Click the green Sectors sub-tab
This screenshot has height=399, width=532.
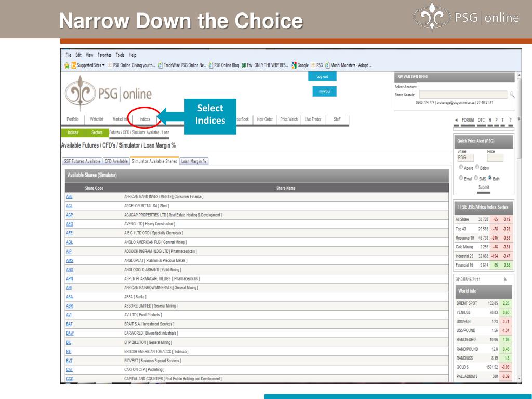(x=97, y=132)
